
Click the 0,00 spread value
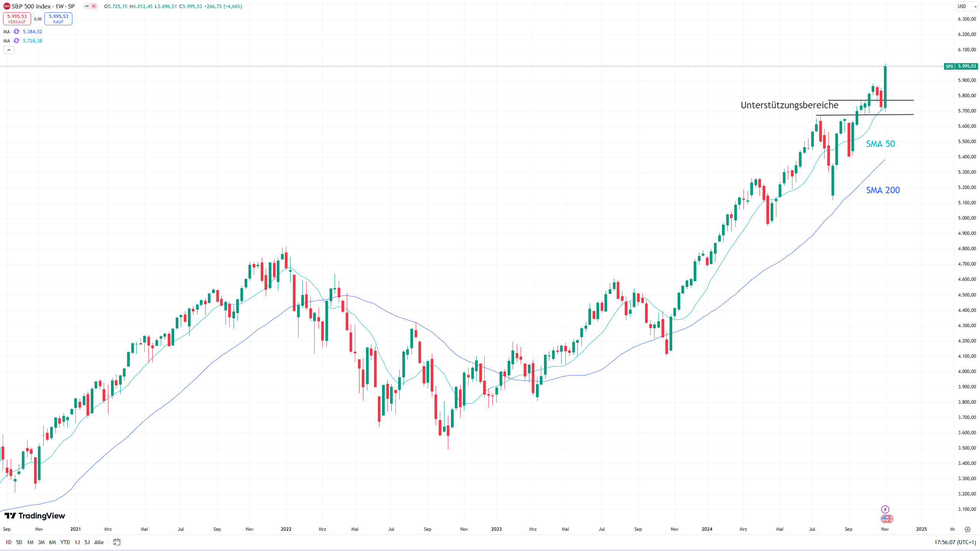[38, 19]
